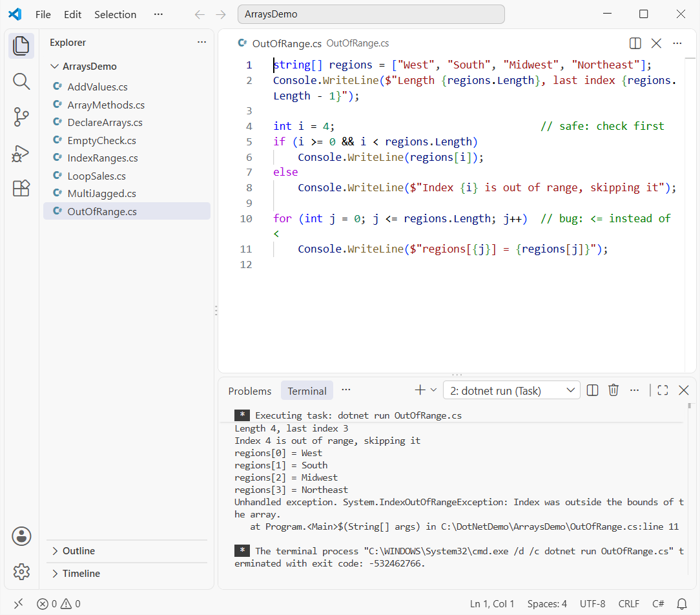Create a new terminal with plus icon
This screenshot has height=615, width=700.
420,390
